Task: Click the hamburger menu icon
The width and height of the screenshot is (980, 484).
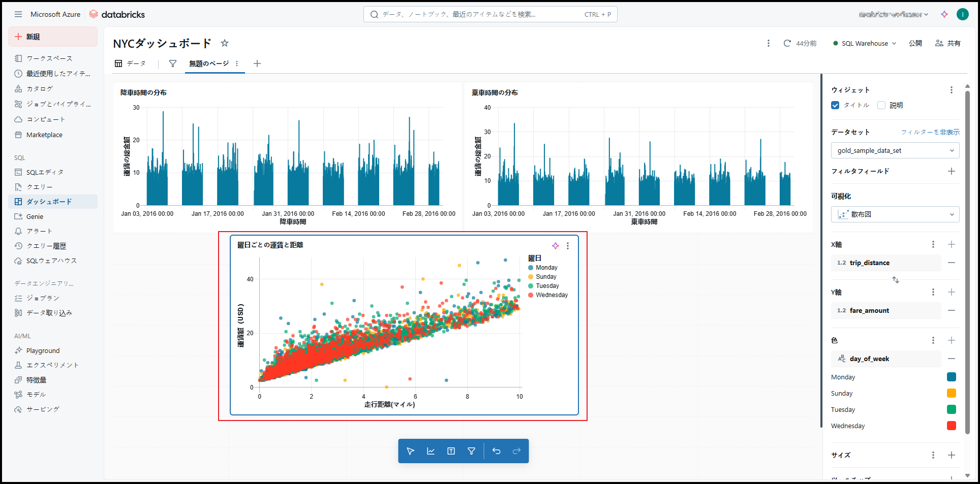Action: click(18, 14)
